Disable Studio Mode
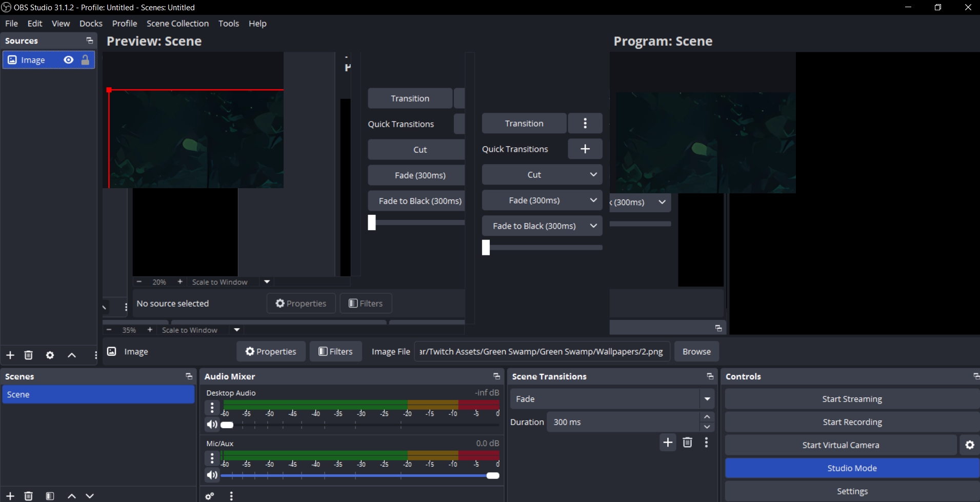 [x=851, y=468]
